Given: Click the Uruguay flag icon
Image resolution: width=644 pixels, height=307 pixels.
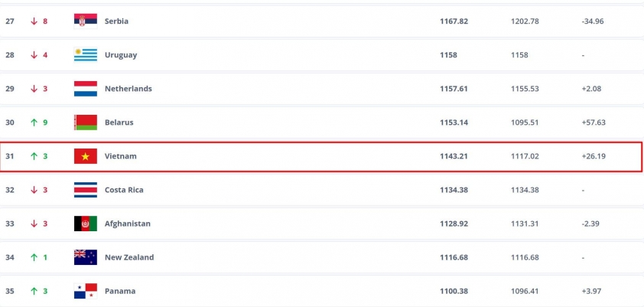Looking at the screenshot, I should click(86, 55).
